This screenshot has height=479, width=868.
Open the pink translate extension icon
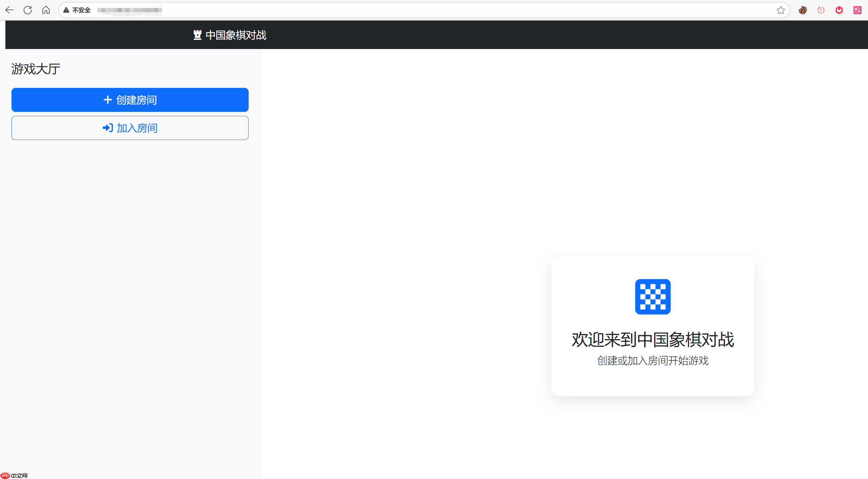(858, 10)
